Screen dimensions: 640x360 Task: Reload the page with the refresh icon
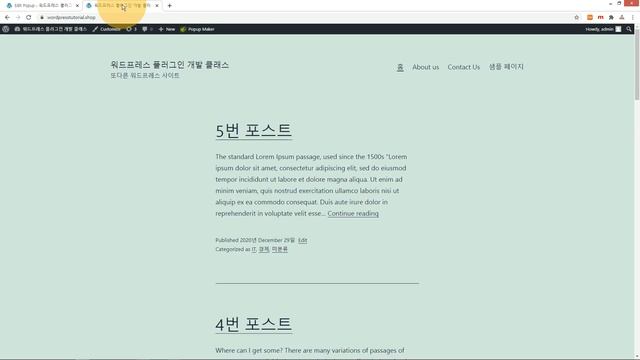pyautogui.click(x=29, y=17)
